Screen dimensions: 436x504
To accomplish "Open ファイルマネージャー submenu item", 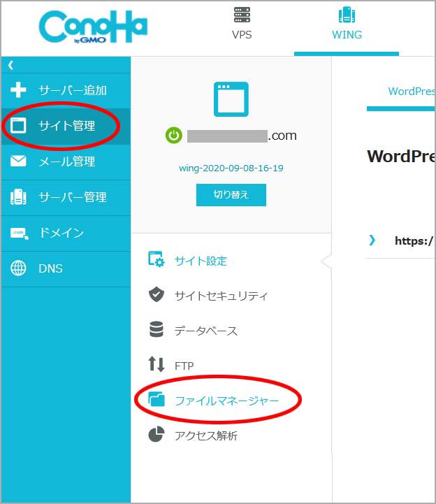I will [x=227, y=401].
